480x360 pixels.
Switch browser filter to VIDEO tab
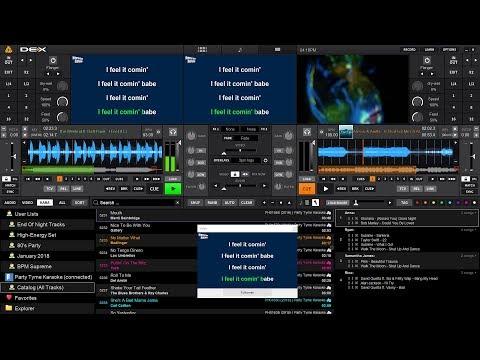click(27, 203)
